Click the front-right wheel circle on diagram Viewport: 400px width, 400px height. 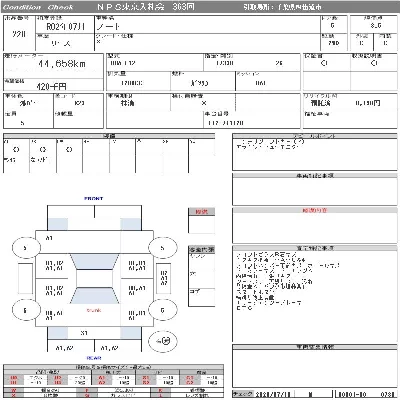162,248
